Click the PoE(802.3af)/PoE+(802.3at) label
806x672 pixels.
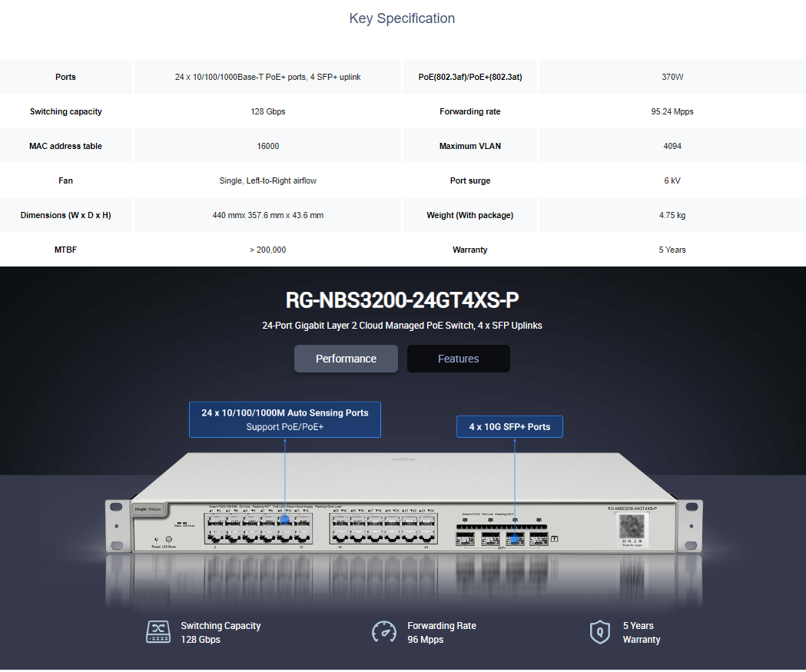coord(469,77)
